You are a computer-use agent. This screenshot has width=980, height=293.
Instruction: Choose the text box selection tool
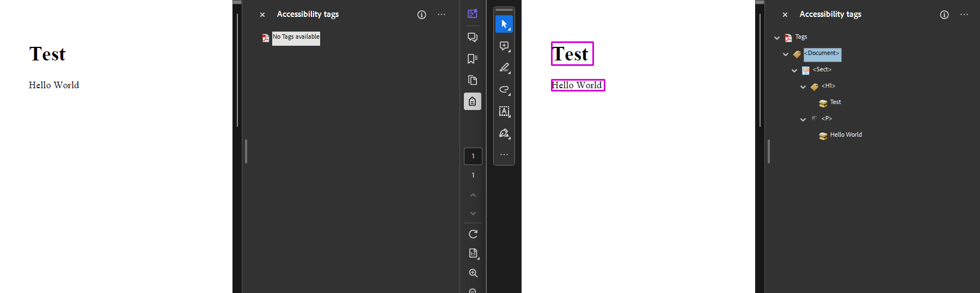(x=504, y=111)
